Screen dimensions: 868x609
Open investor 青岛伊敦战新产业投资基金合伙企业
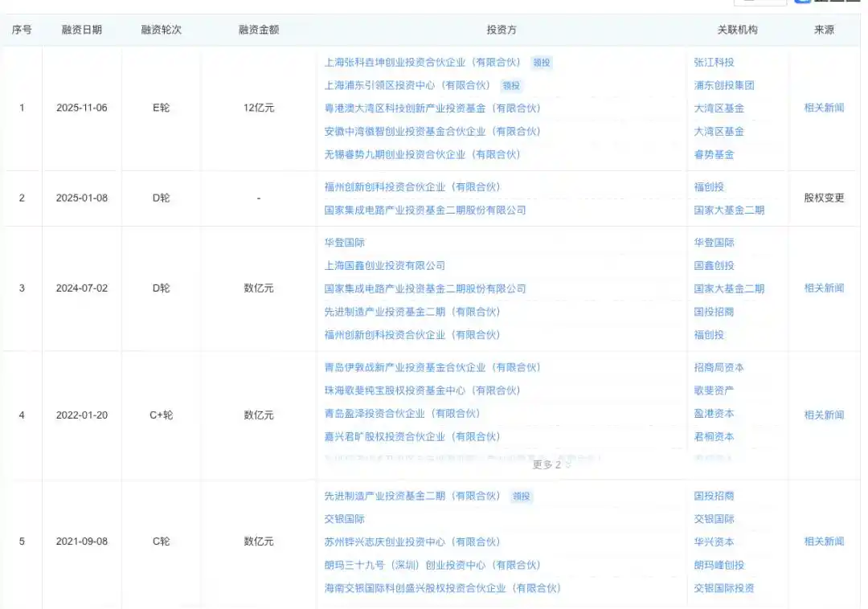432,367
